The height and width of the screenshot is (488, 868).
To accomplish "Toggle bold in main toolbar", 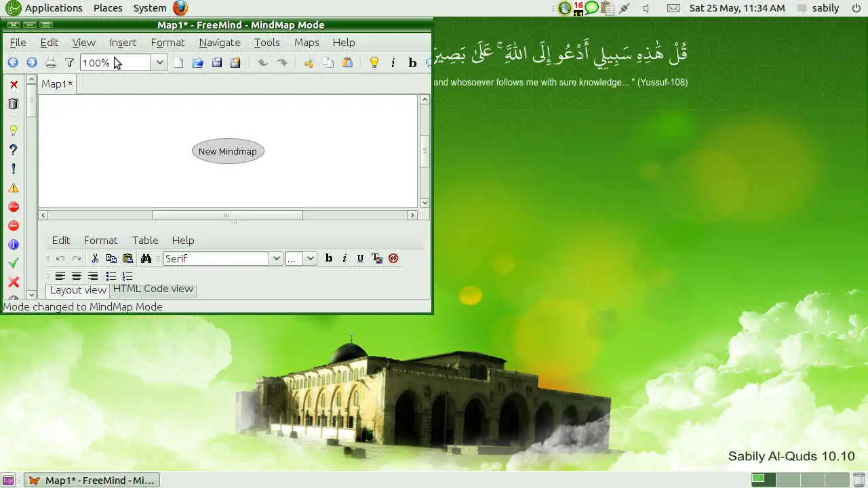I will click(412, 62).
